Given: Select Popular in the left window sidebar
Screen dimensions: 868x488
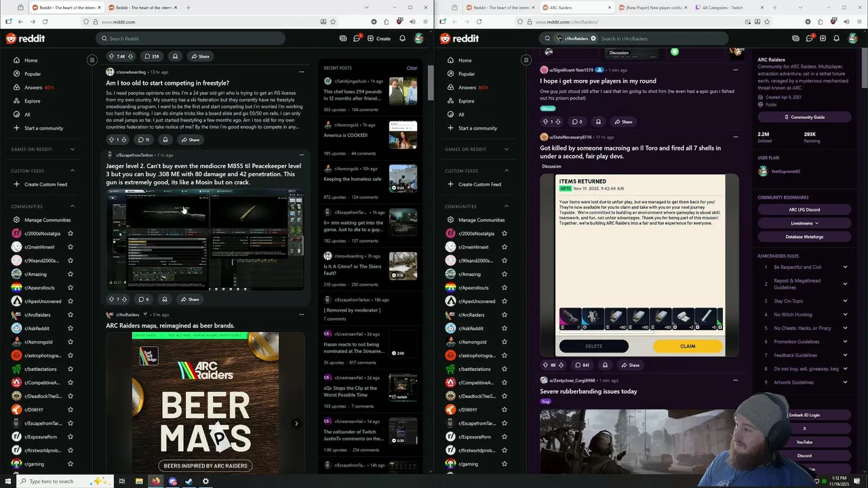Looking at the screenshot, I should point(32,74).
